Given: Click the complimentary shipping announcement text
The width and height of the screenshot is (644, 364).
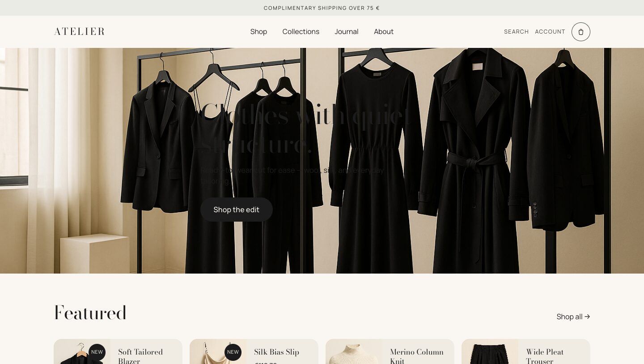Looking at the screenshot, I should pyautogui.click(x=322, y=8).
